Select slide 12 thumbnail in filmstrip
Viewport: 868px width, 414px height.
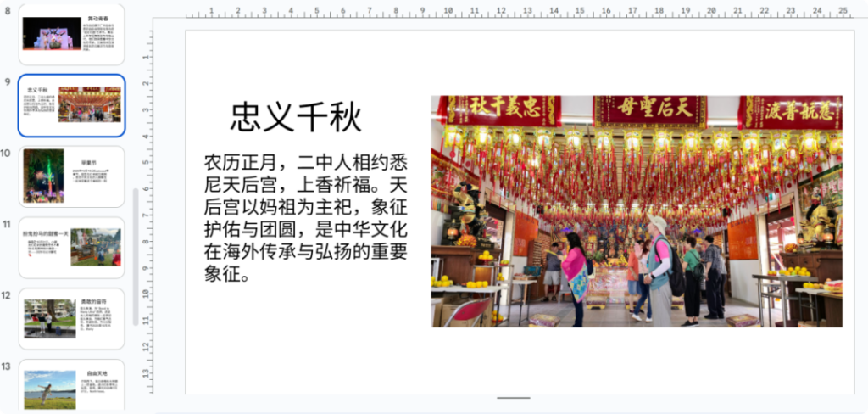pyautogui.click(x=72, y=318)
